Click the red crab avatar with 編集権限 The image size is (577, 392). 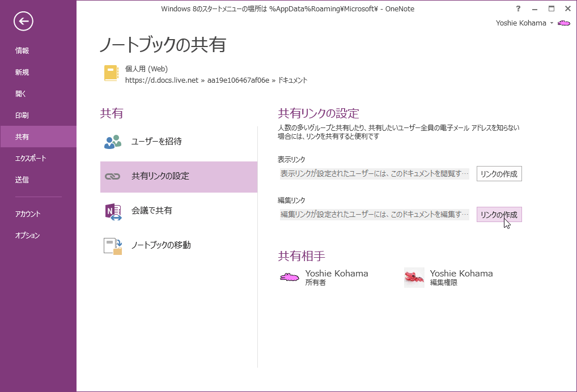pyautogui.click(x=414, y=277)
